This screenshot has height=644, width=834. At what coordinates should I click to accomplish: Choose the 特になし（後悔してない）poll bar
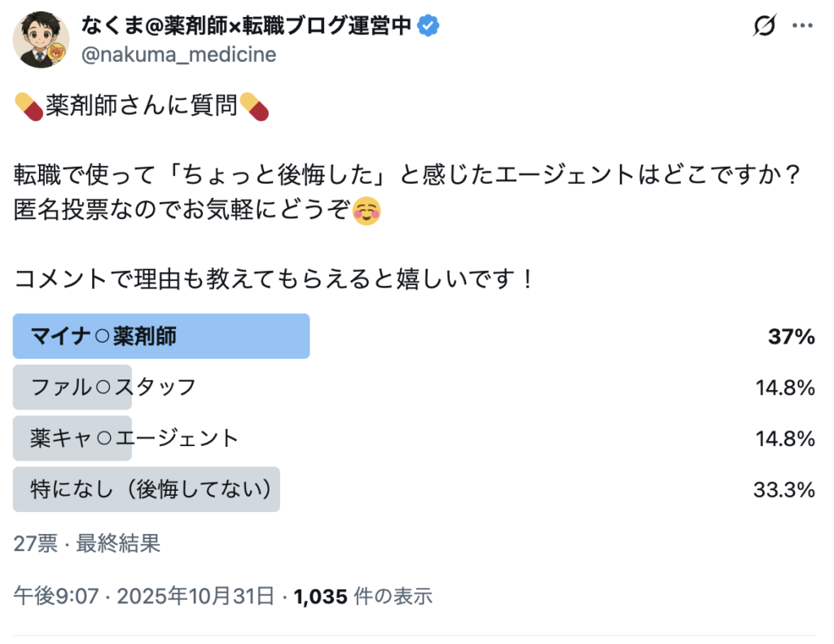click(147, 489)
